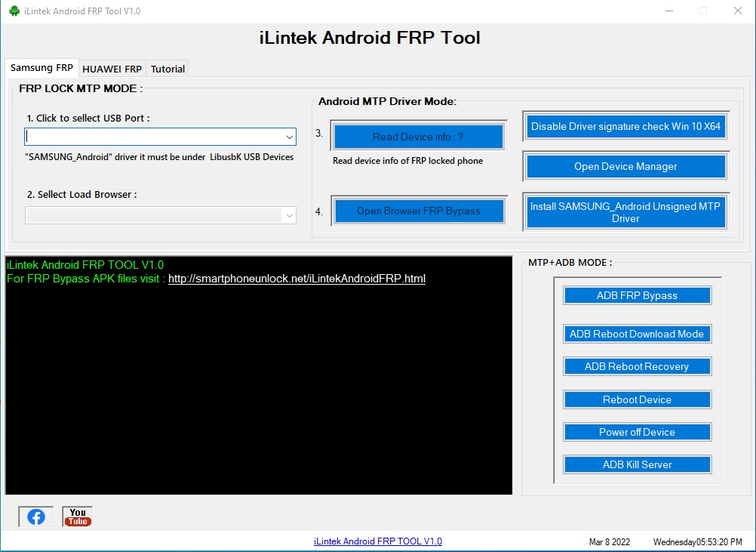756x552 pixels.
Task: Expand the USB Port dropdown
Action: click(289, 137)
